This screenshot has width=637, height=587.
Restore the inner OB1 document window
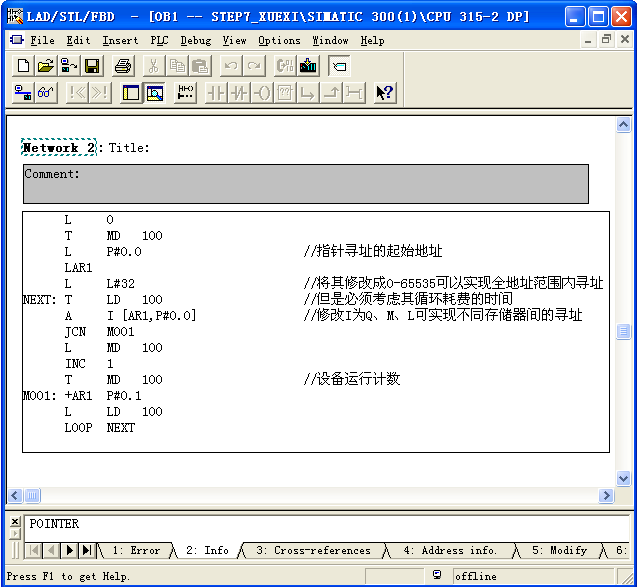point(606,39)
